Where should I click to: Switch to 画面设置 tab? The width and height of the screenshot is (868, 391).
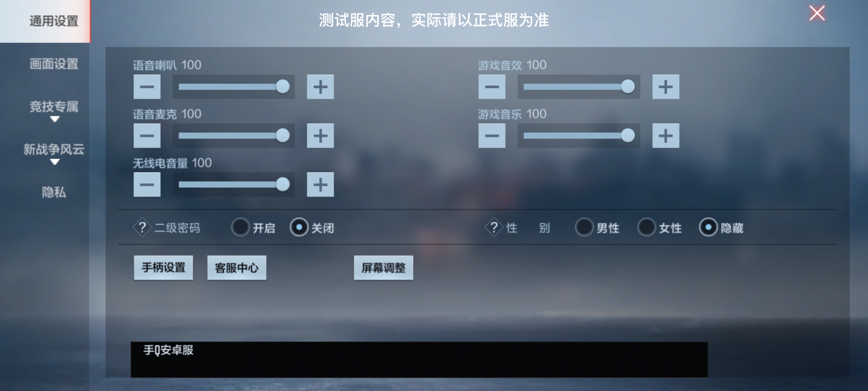coord(54,64)
